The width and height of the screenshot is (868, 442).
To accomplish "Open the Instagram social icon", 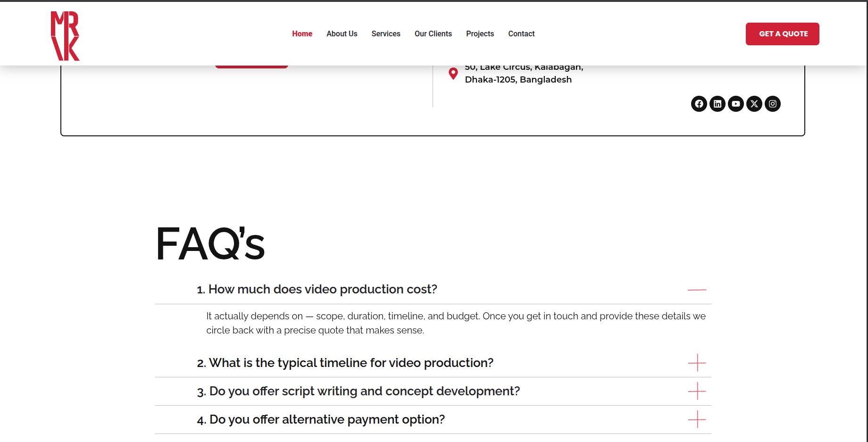I will pyautogui.click(x=772, y=104).
